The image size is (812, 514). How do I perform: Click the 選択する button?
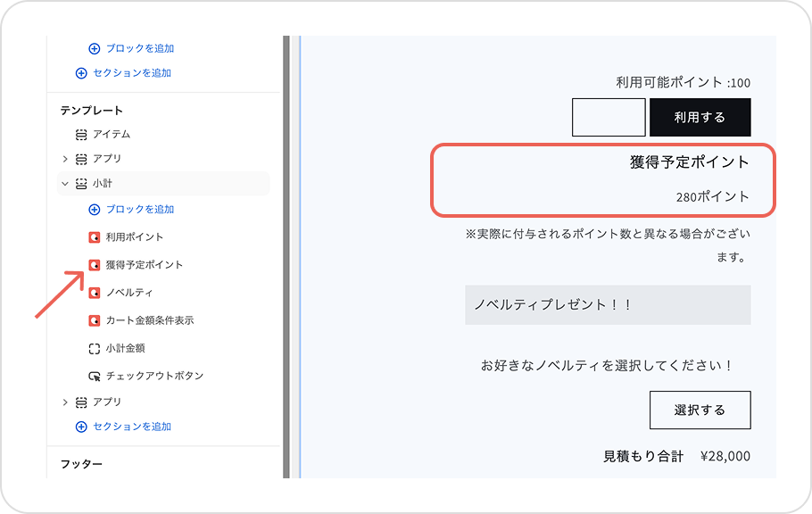[700, 410]
